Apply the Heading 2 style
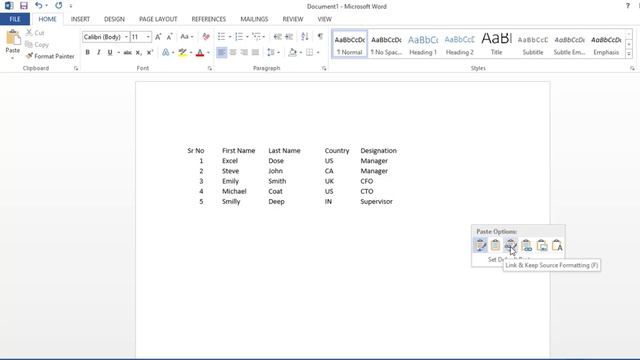The image size is (640, 360). tap(460, 44)
